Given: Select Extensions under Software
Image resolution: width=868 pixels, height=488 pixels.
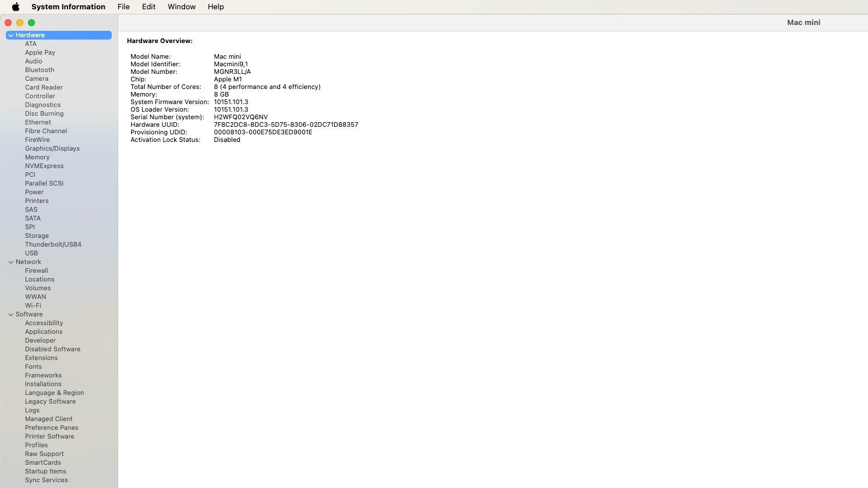Looking at the screenshot, I should click(41, 358).
